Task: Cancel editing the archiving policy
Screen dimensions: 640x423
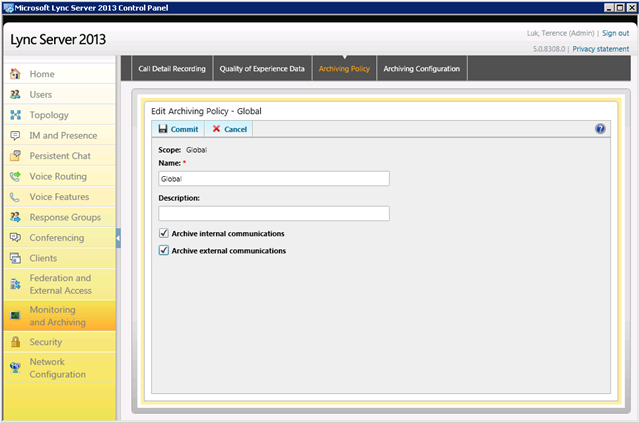Action: 229,129
